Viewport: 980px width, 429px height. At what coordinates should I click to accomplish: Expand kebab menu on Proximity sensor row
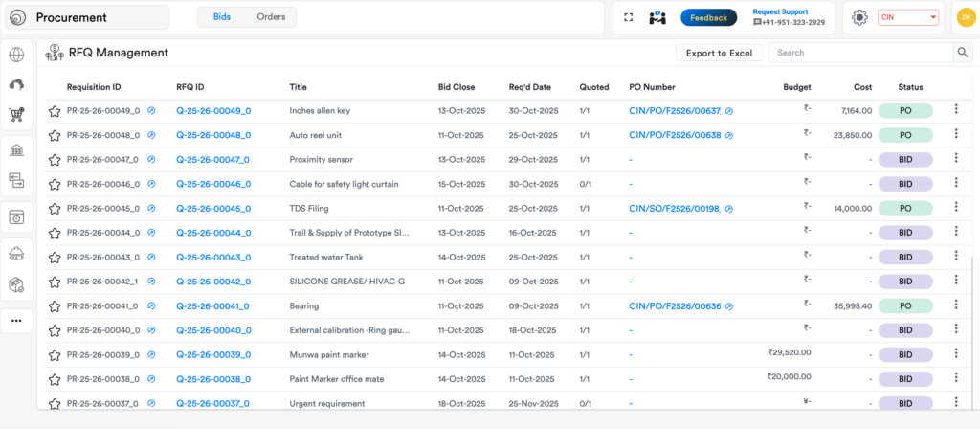pos(955,159)
